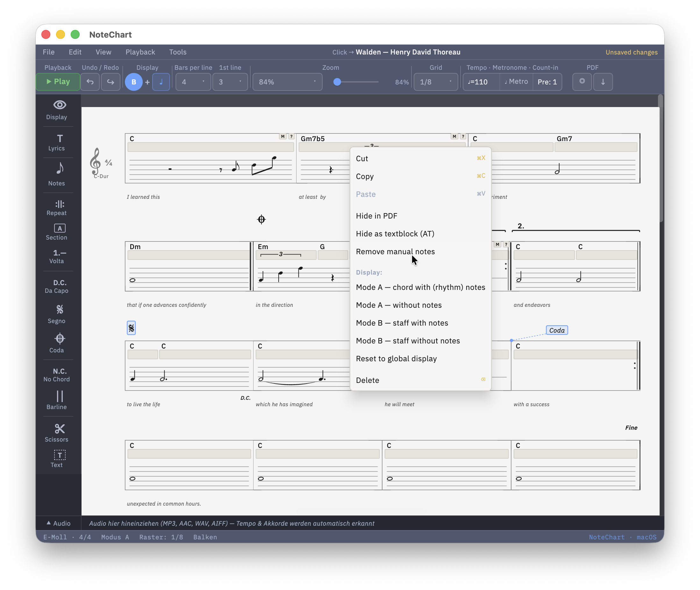Toggle the note display button
Viewport: 700px width, 590px height.
point(161,82)
